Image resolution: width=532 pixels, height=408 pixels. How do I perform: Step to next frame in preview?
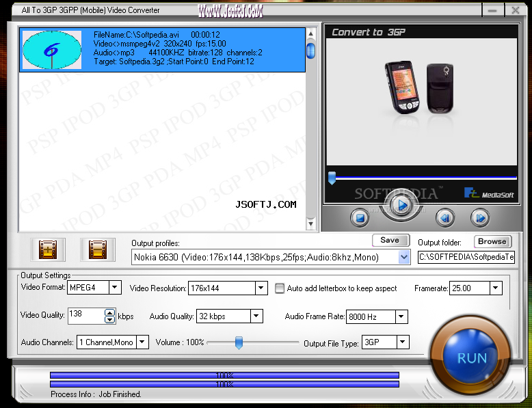[x=480, y=218]
